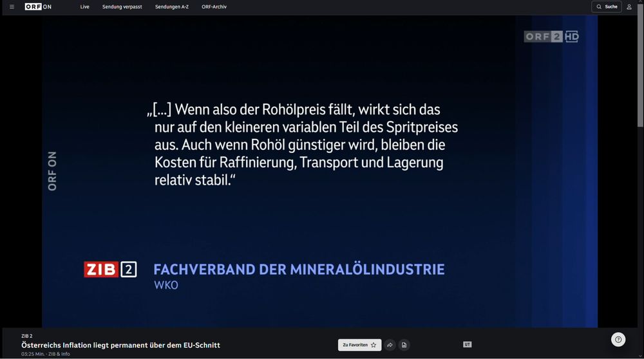Image resolution: width=644 pixels, height=359 pixels.
Task: Click the '03:25 Min. · ZIB & Info' metadata text
Action: 46,354
